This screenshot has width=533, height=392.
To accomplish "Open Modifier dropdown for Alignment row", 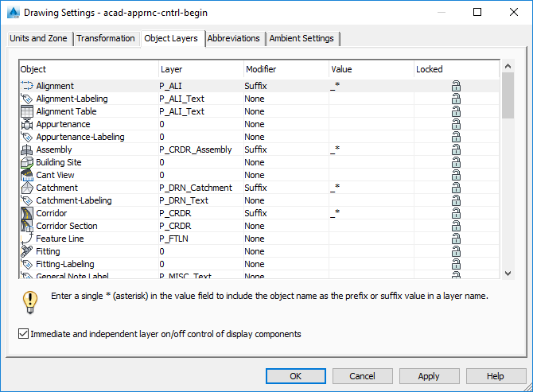I will tap(285, 86).
